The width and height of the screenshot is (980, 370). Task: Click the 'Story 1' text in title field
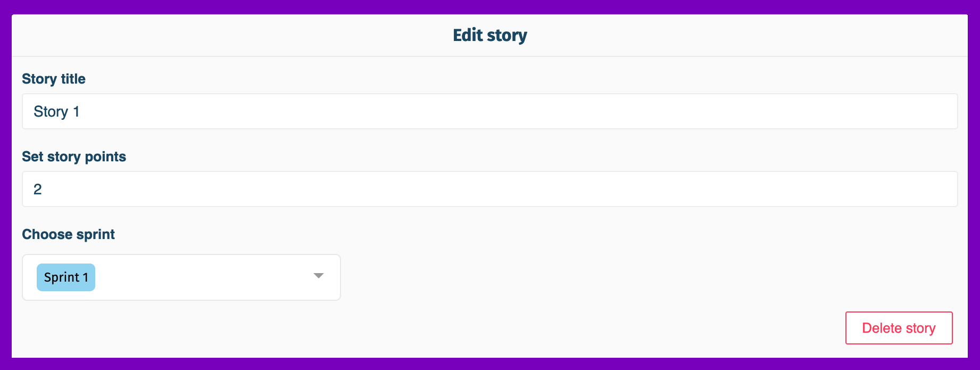click(56, 112)
